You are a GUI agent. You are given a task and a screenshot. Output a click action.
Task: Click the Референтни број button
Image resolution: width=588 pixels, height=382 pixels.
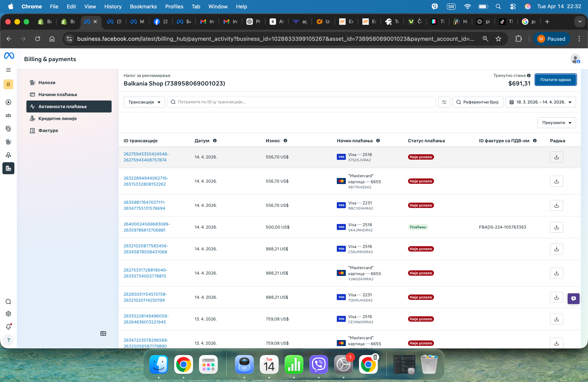478,102
